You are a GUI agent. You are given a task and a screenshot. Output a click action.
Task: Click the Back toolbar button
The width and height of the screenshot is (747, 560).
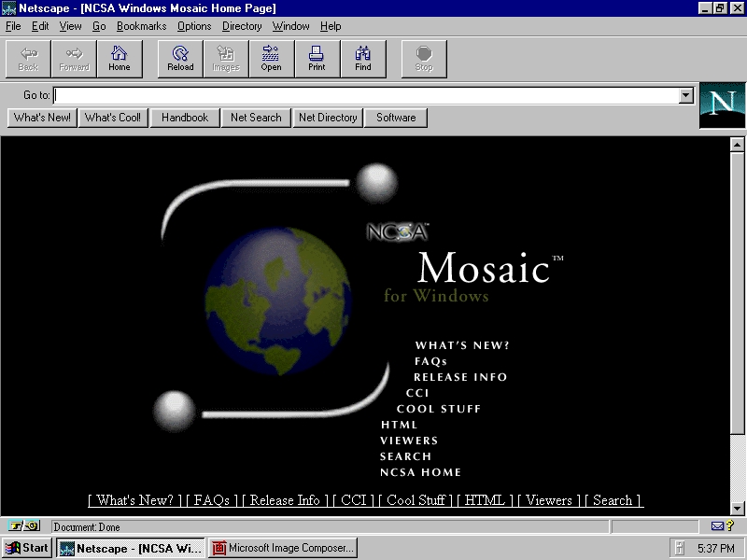click(28, 59)
